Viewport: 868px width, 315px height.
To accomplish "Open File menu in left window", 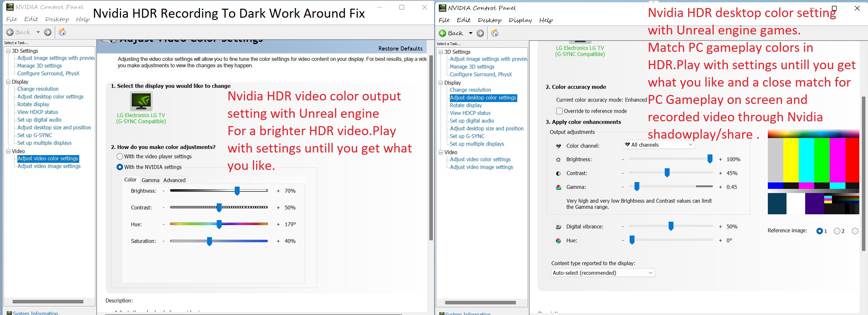I will pyautogui.click(x=12, y=19).
